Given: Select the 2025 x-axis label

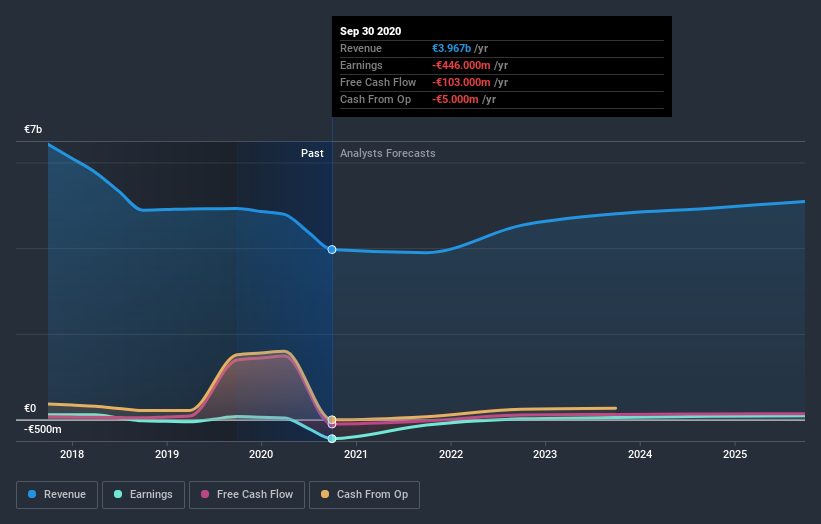Looking at the screenshot, I should [x=735, y=454].
